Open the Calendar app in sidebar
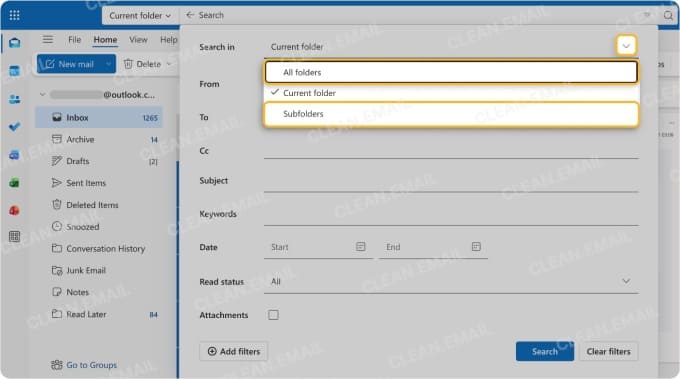 (14, 71)
